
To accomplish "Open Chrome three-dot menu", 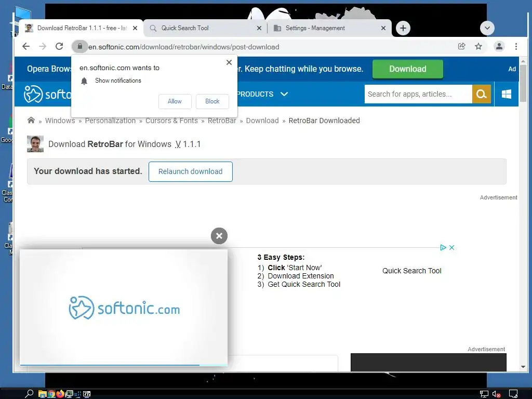I will click(x=516, y=46).
